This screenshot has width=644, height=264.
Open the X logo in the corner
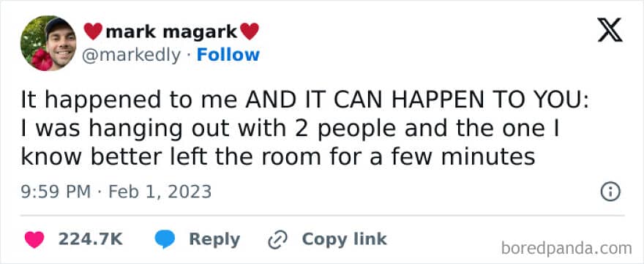tap(610, 31)
